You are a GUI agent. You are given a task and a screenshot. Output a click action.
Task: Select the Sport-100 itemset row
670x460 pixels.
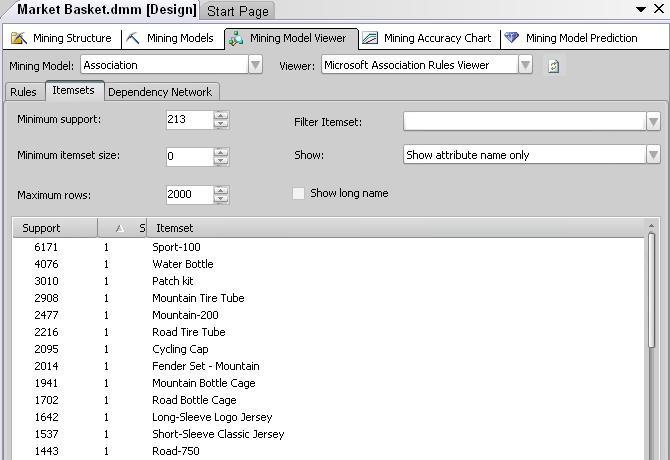[x=329, y=247]
